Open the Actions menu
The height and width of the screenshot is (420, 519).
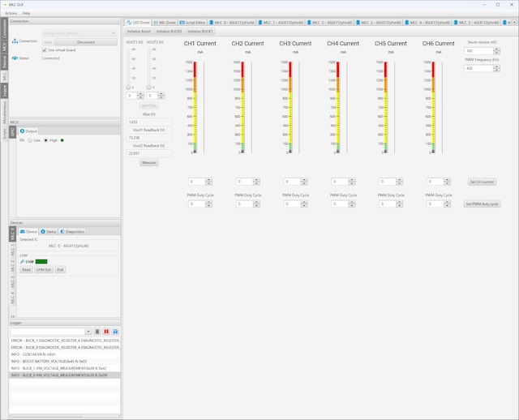click(11, 13)
